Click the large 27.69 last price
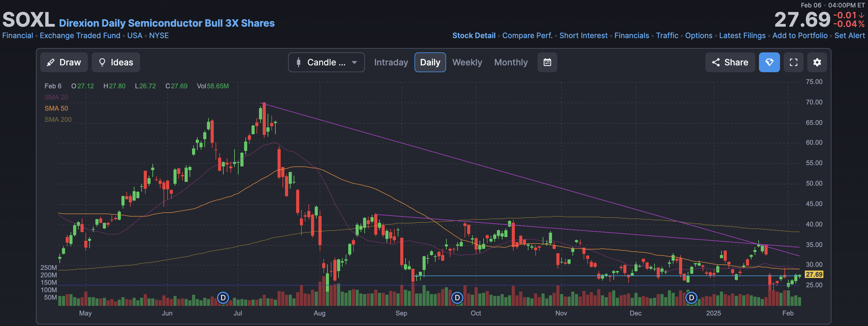This screenshot has height=326, width=868. coord(802,20)
